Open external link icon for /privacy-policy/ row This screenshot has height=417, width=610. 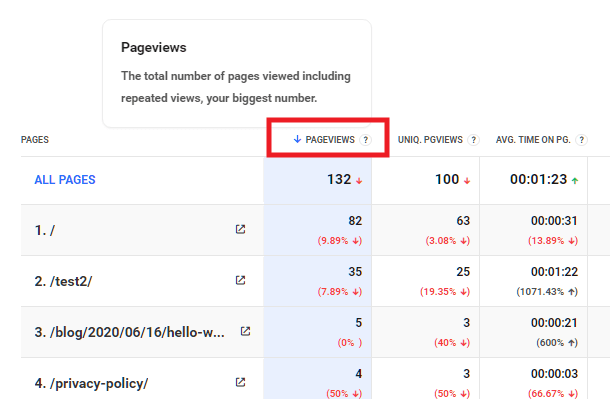coord(240,382)
